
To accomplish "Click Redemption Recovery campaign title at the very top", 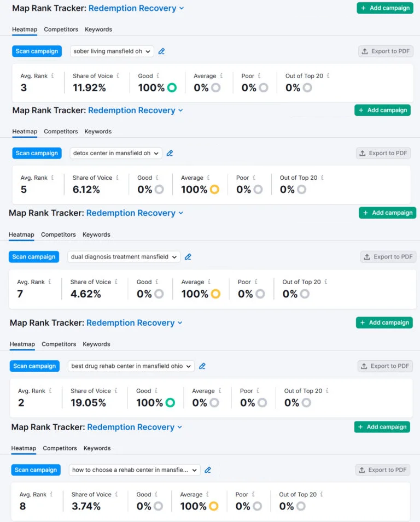I will coord(132,8).
